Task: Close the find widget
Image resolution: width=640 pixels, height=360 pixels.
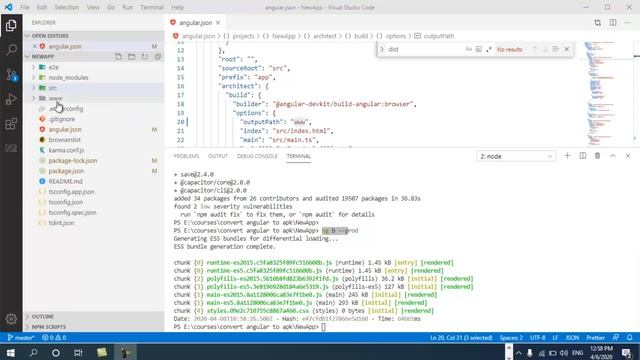Action: [x=567, y=49]
